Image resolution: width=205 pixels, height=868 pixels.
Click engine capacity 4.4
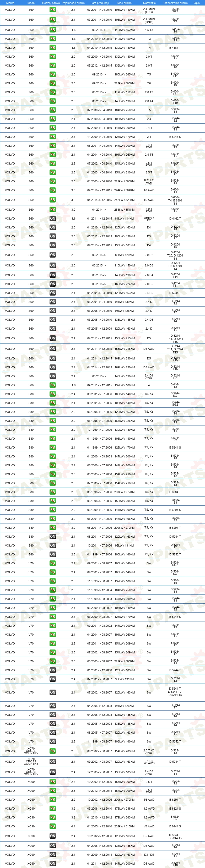pos(73,826)
